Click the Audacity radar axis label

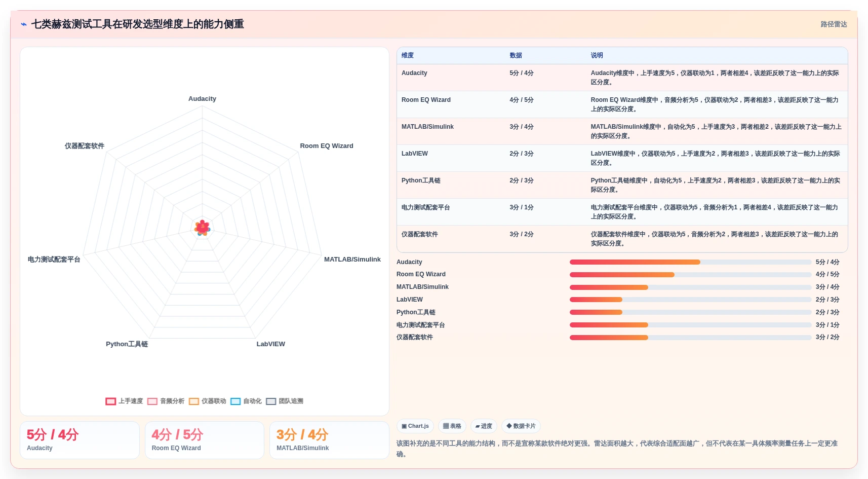(x=202, y=99)
